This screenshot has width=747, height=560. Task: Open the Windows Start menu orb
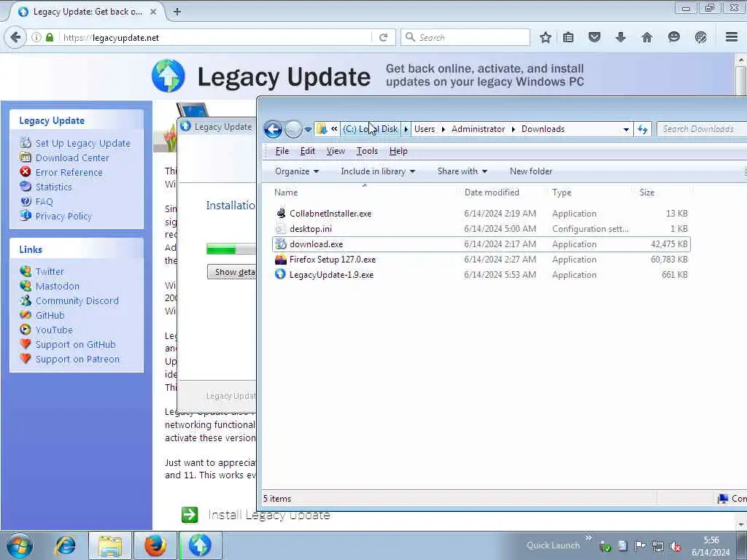[20, 545]
